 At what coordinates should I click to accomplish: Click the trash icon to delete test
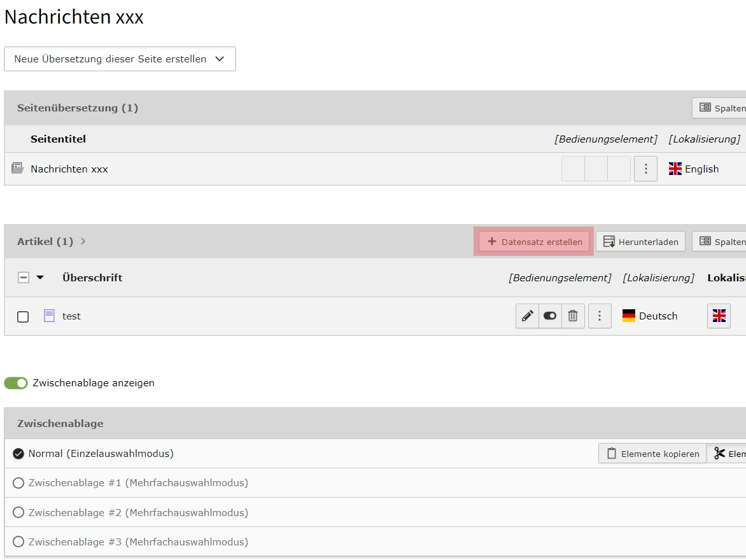[573, 316]
